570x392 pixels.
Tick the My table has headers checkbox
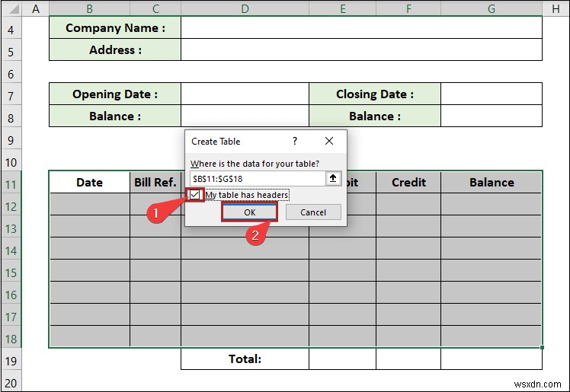pyautogui.click(x=195, y=195)
